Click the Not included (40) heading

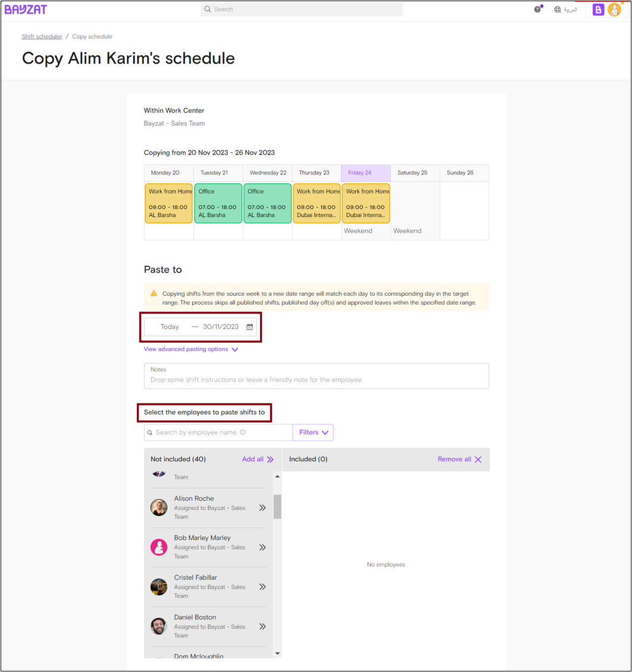point(179,460)
